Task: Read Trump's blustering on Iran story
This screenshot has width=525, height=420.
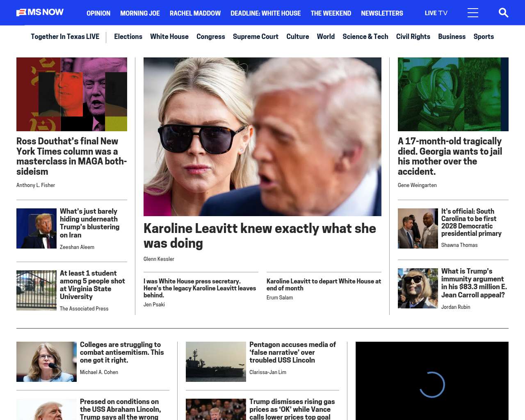Action: click(x=90, y=223)
